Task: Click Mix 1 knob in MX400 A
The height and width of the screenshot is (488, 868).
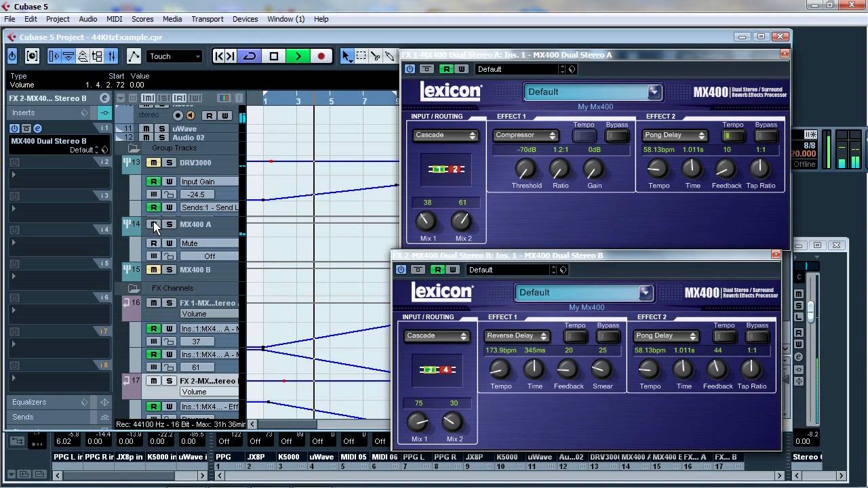Action: pyautogui.click(x=426, y=220)
